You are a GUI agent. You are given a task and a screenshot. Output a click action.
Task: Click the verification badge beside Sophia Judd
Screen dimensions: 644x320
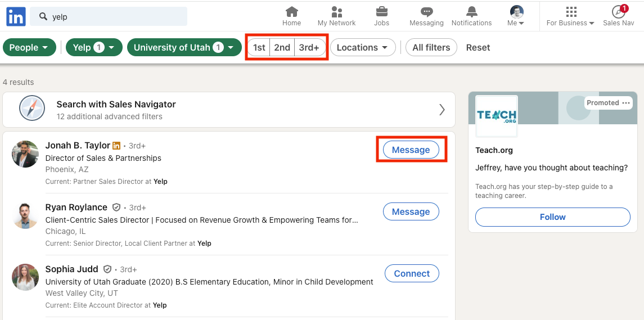click(107, 269)
